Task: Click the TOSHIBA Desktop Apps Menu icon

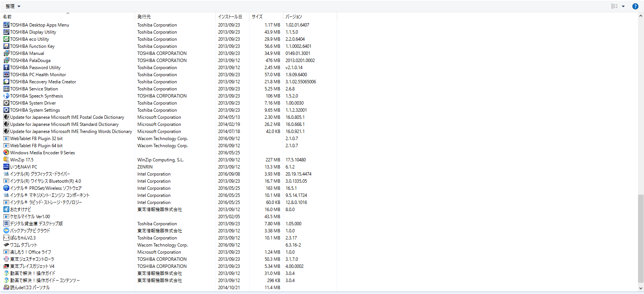Action: click(x=6, y=25)
